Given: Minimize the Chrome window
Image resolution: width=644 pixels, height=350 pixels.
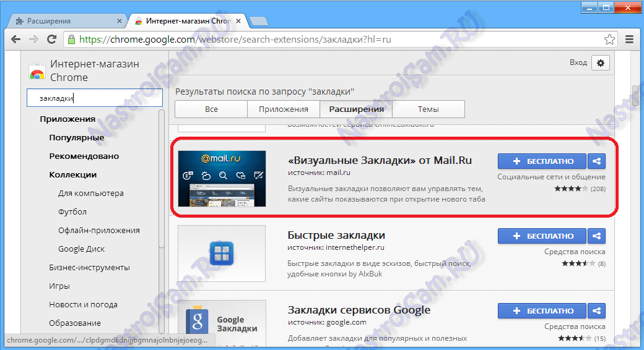Looking at the screenshot, I should coord(589,8).
